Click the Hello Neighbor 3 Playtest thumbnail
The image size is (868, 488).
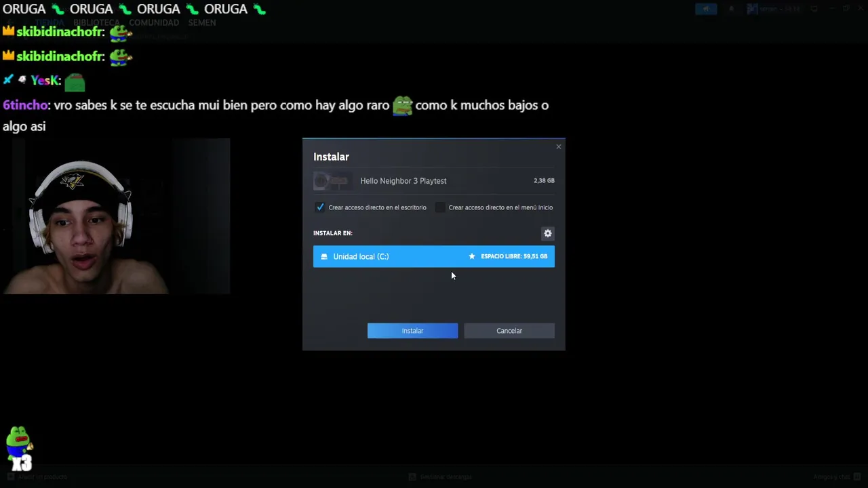(332, 181)
